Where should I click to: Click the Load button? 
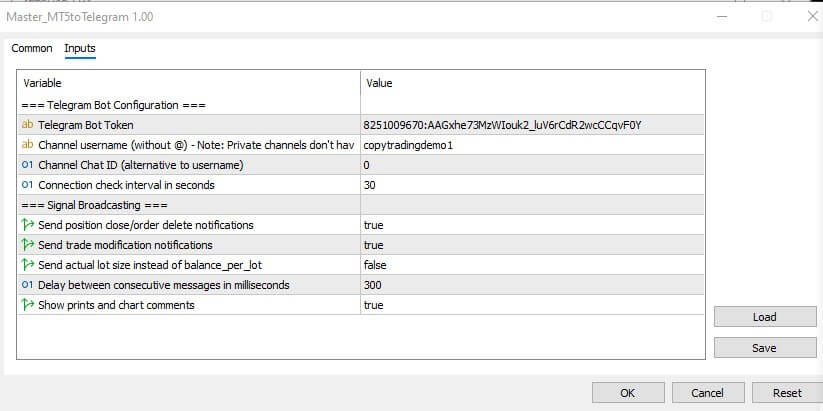click(x=764, y=317)
